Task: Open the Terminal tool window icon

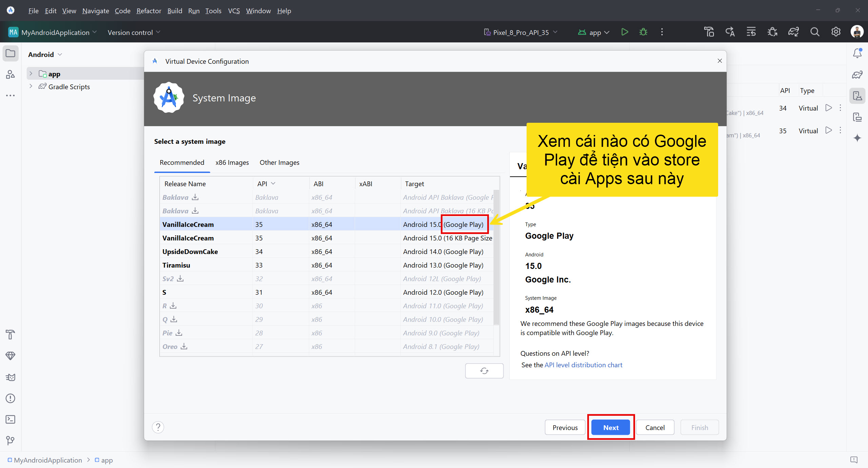Action: [11, 420]
